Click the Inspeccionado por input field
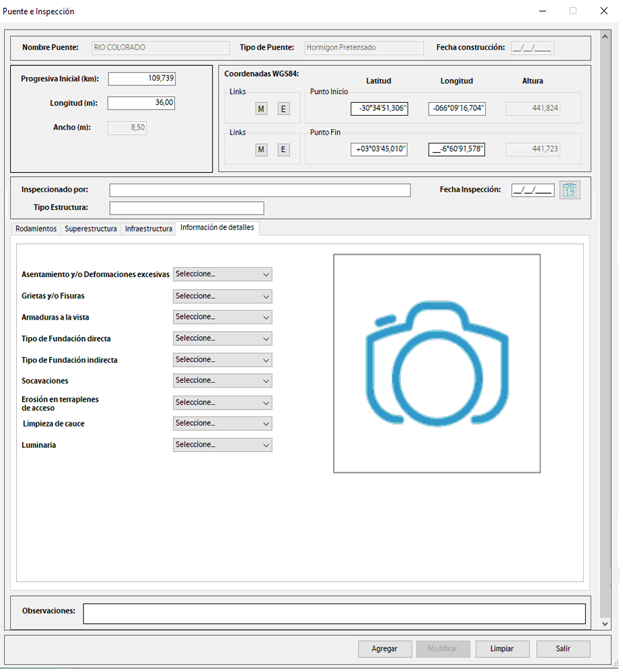This screenshot has height=672, width=623. point(260,190)
